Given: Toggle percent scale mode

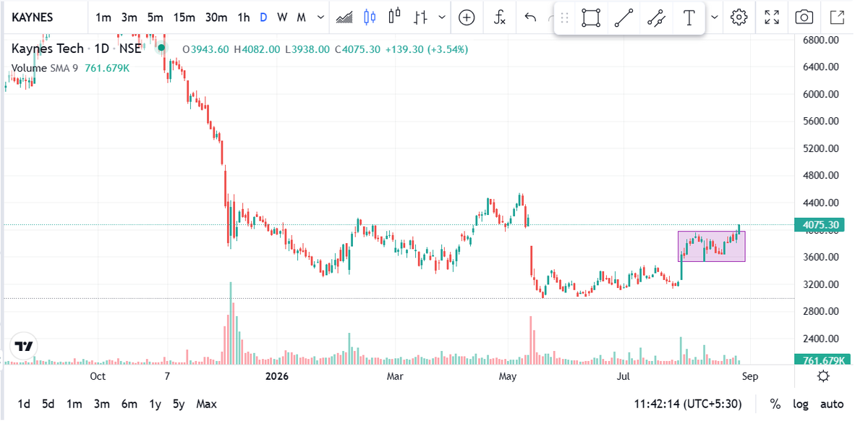Looking at the screenshot, I should [775, 404].
